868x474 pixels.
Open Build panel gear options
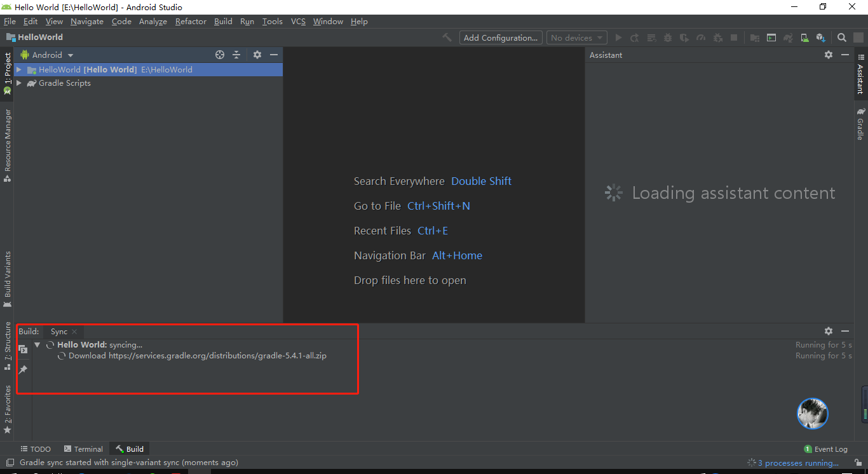829,331
